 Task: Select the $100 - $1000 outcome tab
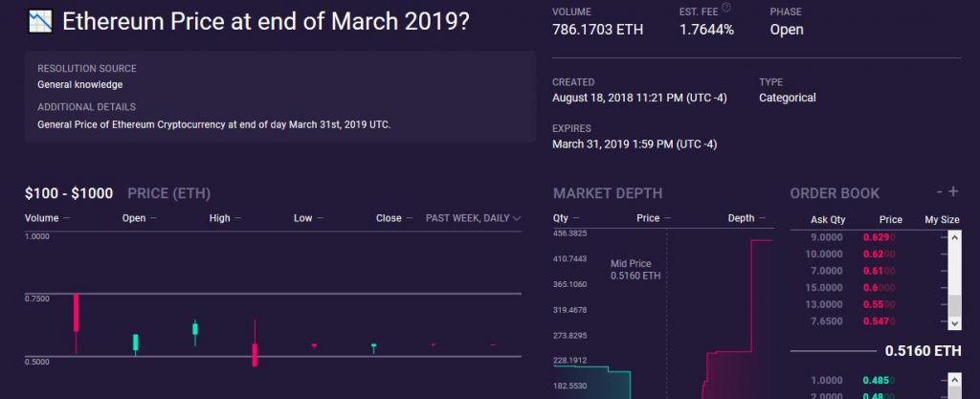[69, 193]
